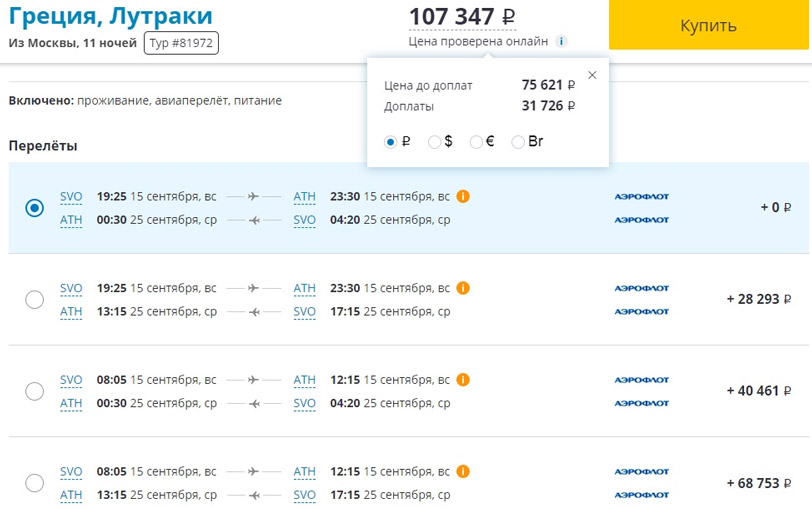Open the Греция, Лутраки tour title
Viewport: 812px width, 531px height.
click(x=110, y=16)
